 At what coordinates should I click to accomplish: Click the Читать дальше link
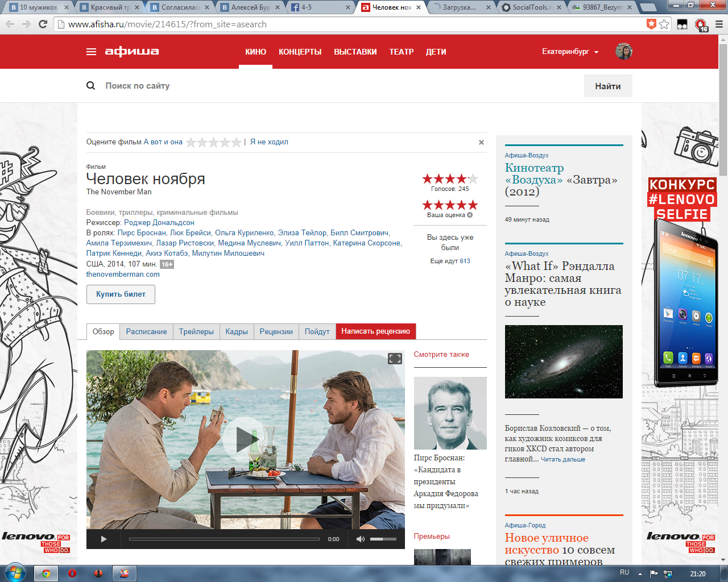click(563, 459)
